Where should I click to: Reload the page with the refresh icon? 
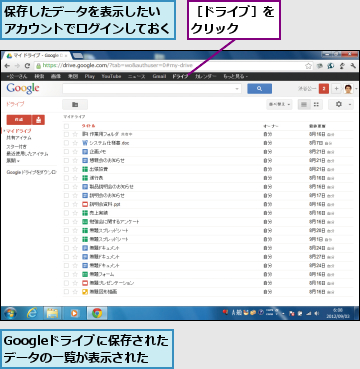point(28,66)
